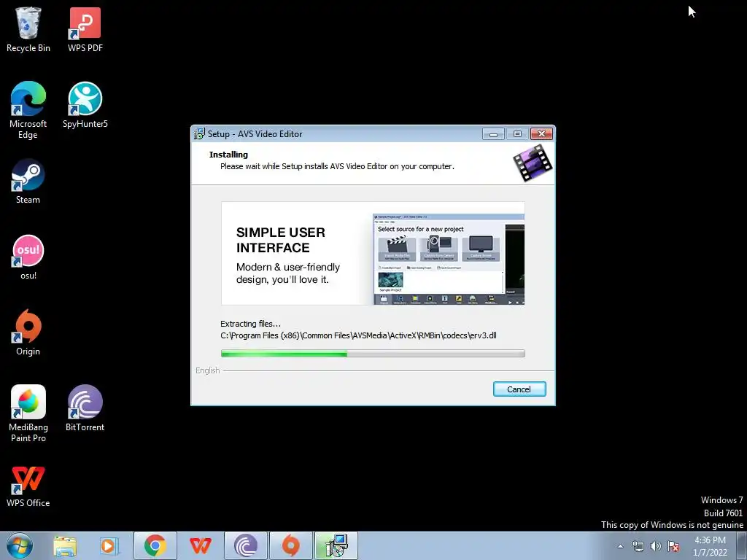Select the osu! desktop shortcut

(x=28, y=257)
